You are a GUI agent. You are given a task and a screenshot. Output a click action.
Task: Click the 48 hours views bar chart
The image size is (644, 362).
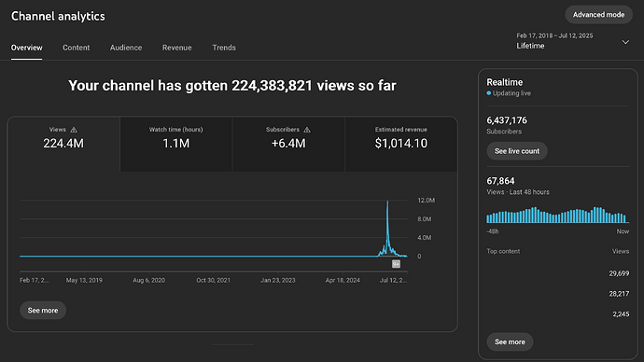(x=557, y=215)
